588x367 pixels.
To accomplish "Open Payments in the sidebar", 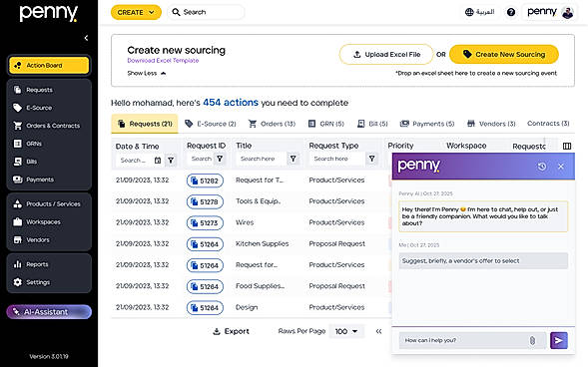I will [x=49, y=180].
